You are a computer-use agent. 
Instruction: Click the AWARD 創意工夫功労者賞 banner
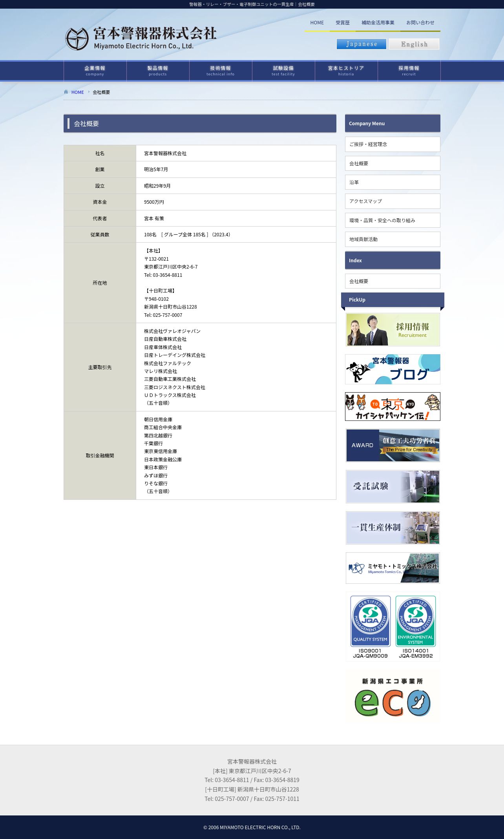pos(393,445)
